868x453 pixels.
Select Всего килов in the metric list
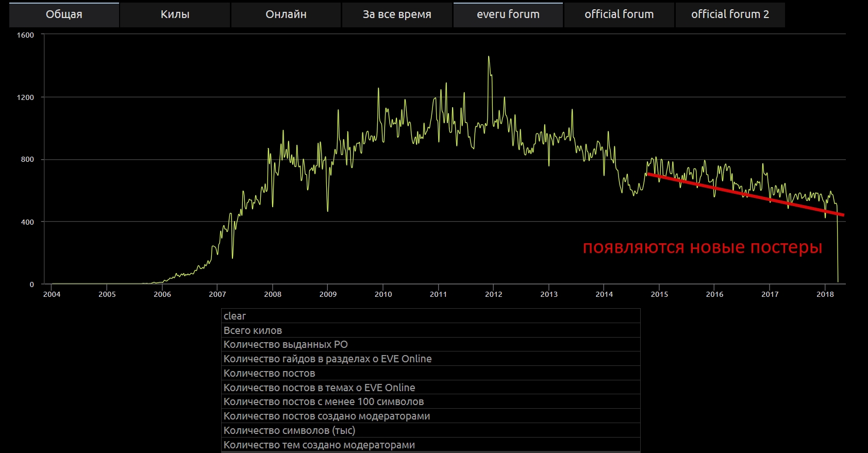pos(431,330)
